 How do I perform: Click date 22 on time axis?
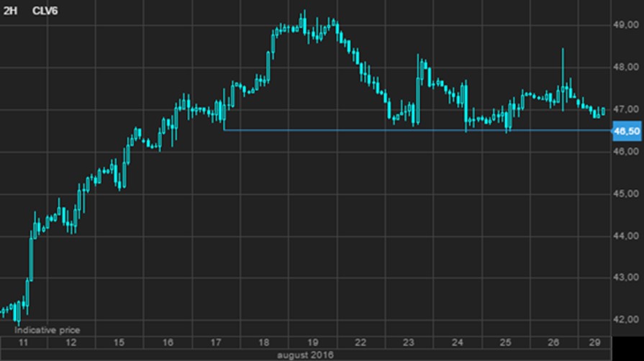coord(360,342)
